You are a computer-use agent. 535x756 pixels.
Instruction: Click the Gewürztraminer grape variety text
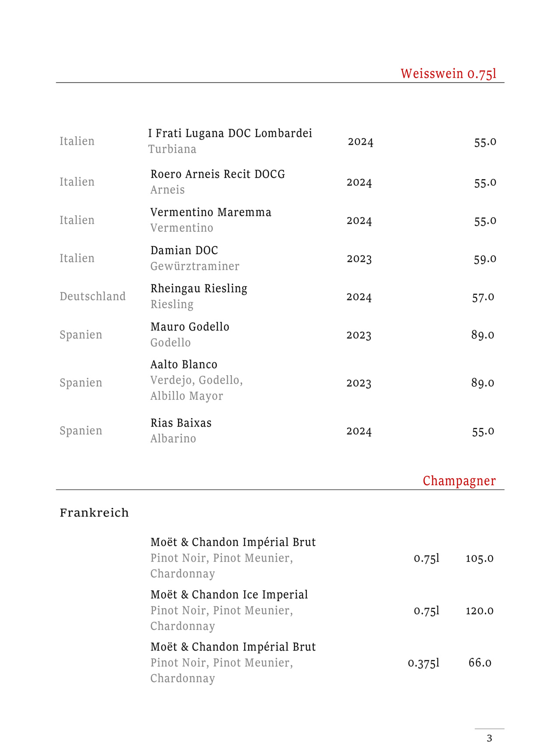click(x=195, y=266)
